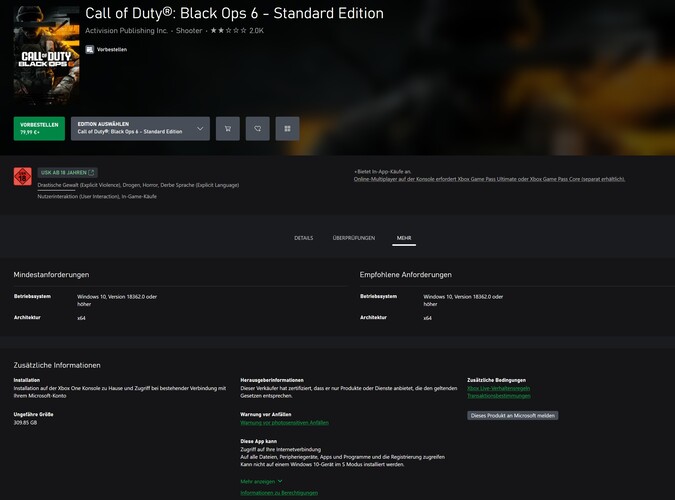Open the Edition auswählen dropdown
The image size is (675, 500).
point(140,128)
